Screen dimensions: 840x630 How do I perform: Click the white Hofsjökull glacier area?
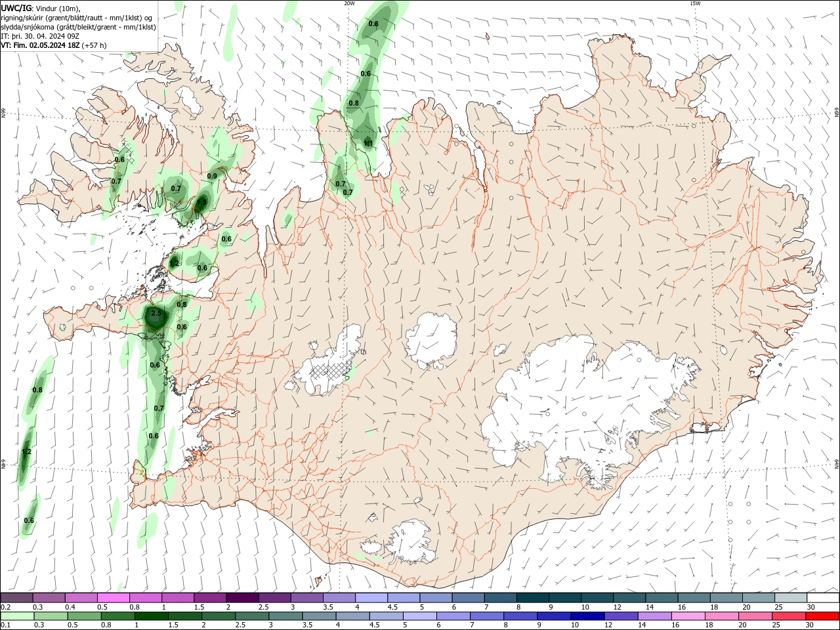431,340
